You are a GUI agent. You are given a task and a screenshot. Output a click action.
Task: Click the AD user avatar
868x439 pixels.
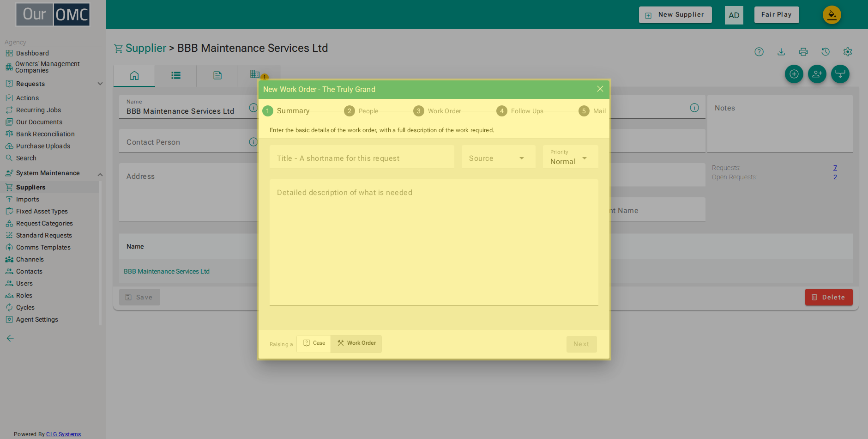[734, 15]
